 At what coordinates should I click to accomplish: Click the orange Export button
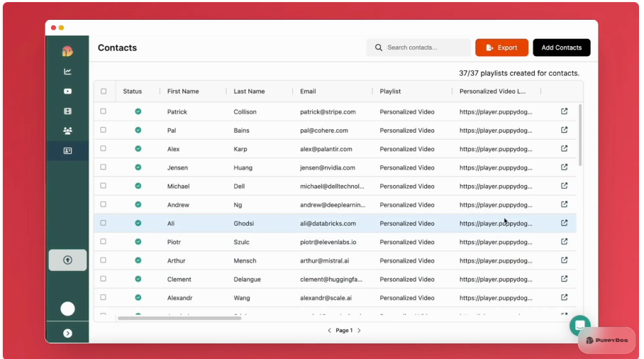point(501,48)
